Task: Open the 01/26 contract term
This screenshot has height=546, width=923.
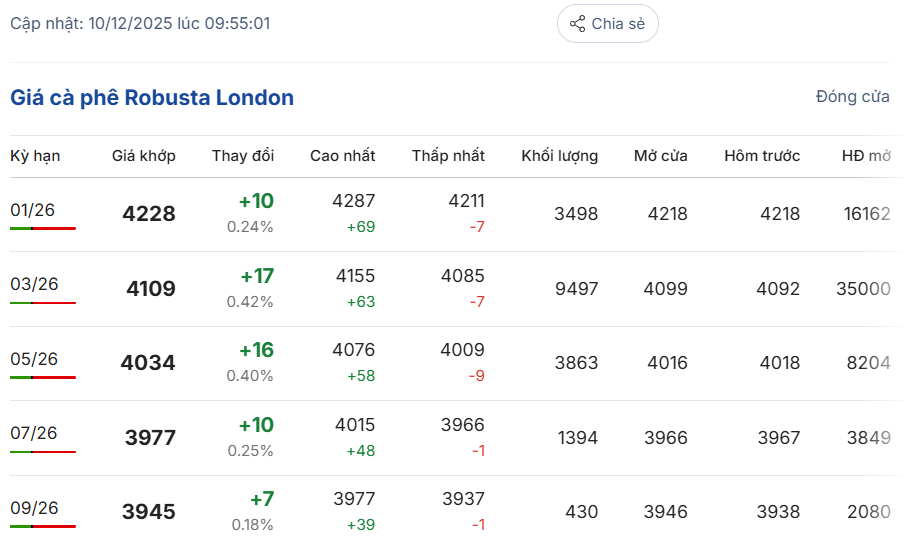Action: 33,210
